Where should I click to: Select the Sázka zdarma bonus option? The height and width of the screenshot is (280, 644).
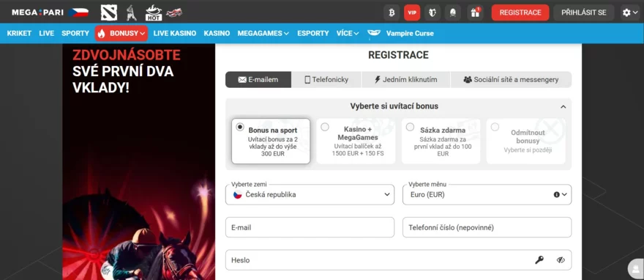pyautogui.click(x=441, y=141)
